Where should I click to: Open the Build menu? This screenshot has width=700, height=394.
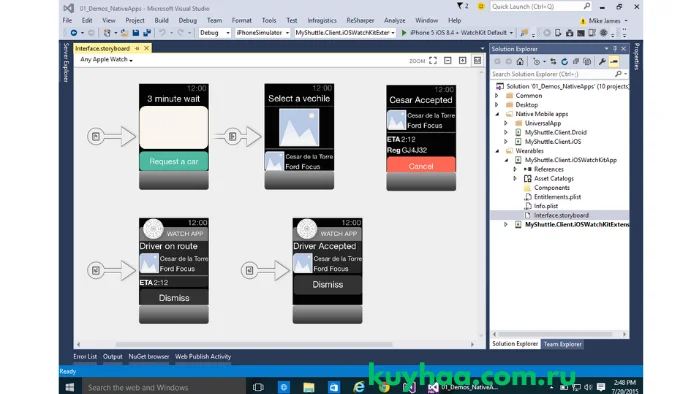point(162,21)
